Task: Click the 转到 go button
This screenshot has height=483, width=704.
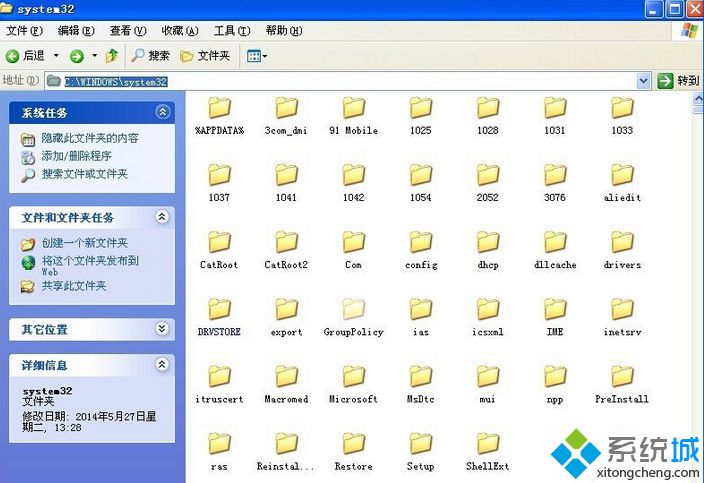Action: pyautogui.click(x=678, y=81)
